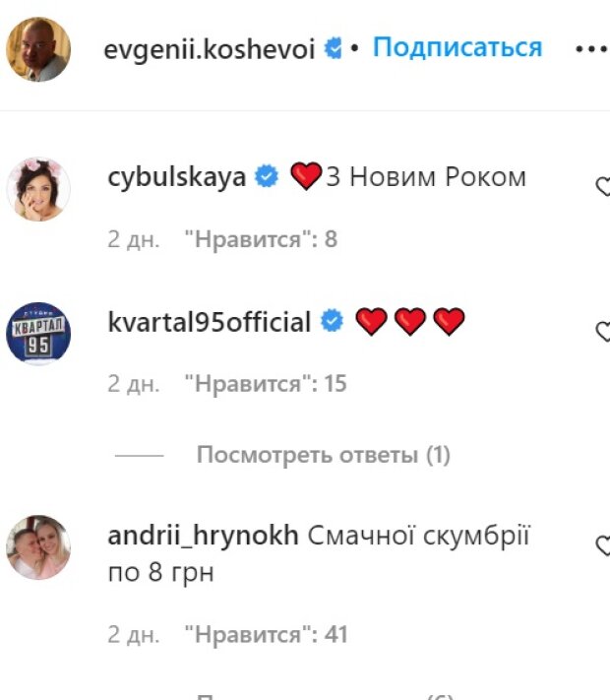The image size is (610, 700).
Task: Click verified badge next to kvartal95official
Action: [x=332, y=321]
